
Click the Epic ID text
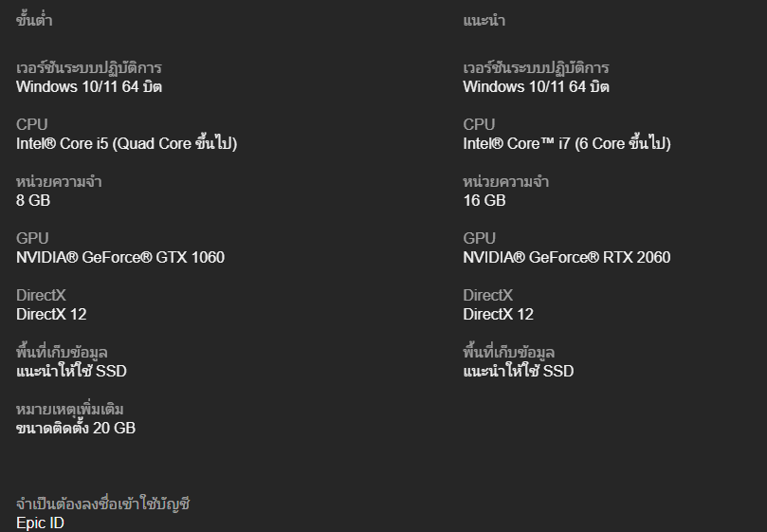(40, 523)
